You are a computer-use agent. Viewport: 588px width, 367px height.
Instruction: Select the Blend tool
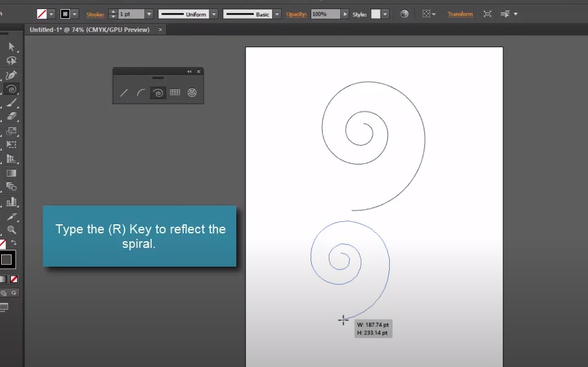click(11, 186)
